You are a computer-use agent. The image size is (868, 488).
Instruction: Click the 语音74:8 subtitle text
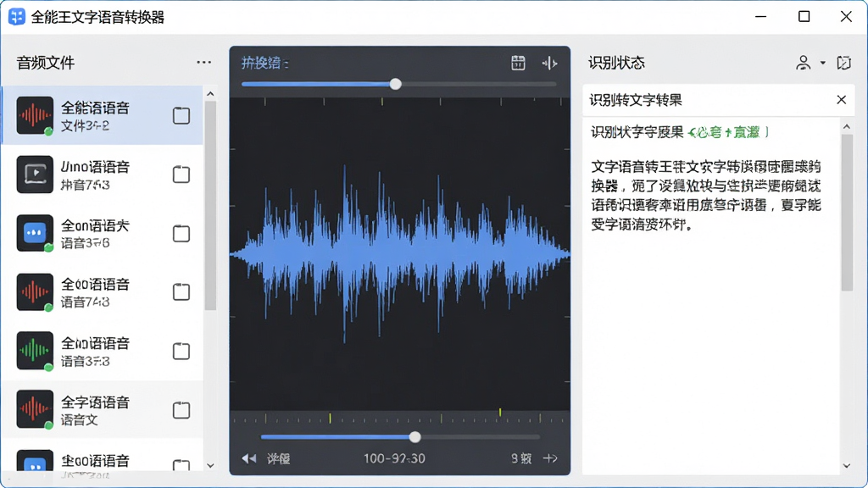[85, 302]
